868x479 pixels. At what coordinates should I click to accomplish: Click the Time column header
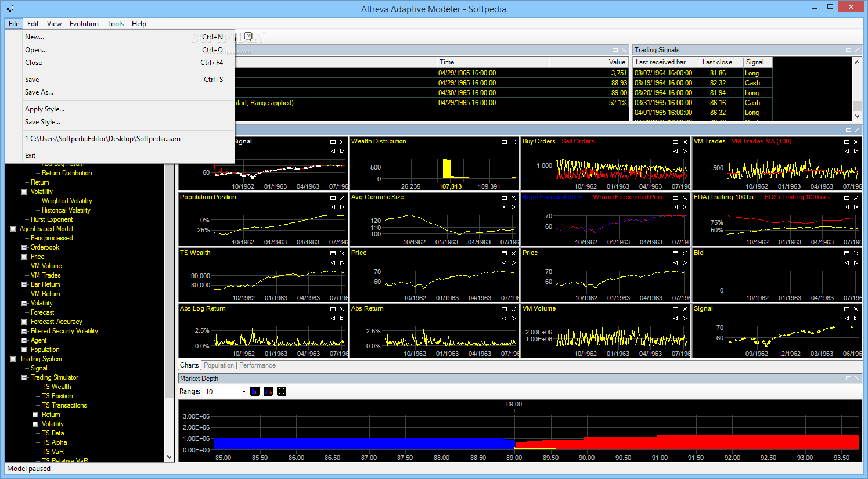493,62
